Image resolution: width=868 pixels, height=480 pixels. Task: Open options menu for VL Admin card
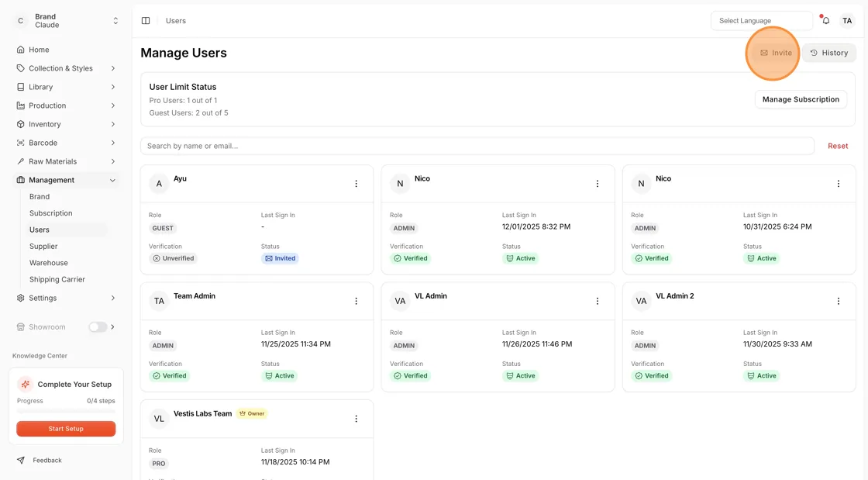coord(598,301)
